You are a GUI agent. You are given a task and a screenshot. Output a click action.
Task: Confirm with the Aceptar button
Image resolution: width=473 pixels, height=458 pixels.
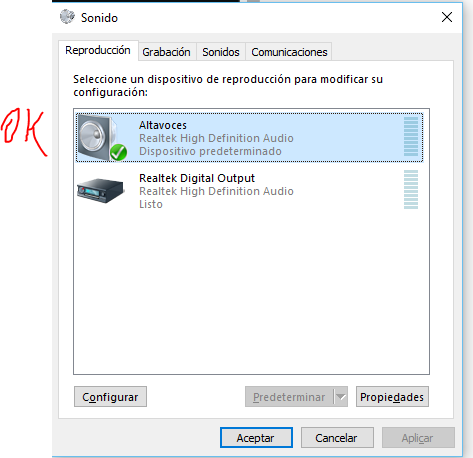pyautogui.click(x=256, y=438)
